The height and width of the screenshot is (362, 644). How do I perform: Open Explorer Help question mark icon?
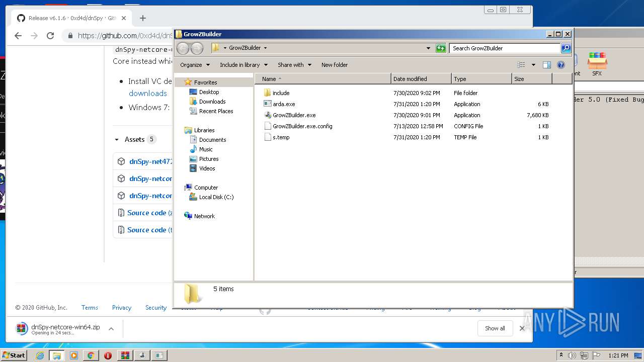coord(561,65)
